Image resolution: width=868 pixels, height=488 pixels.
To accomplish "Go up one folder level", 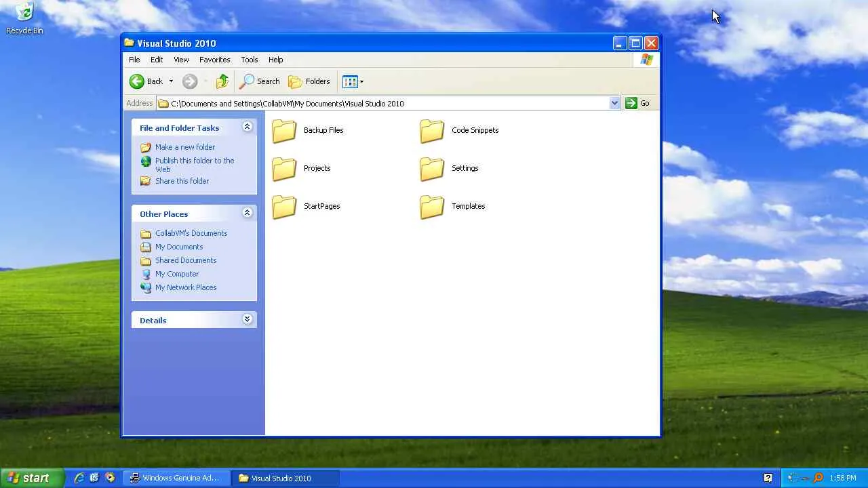I will 222,81.
